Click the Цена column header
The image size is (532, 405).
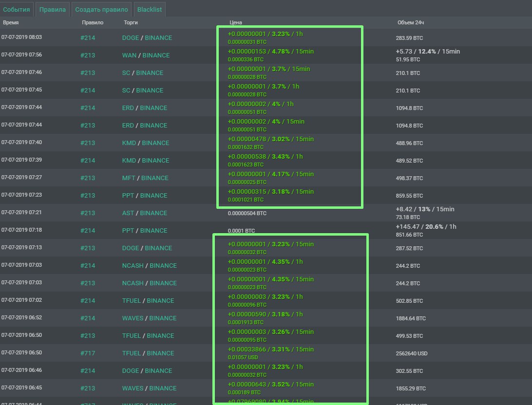(235, 22)
